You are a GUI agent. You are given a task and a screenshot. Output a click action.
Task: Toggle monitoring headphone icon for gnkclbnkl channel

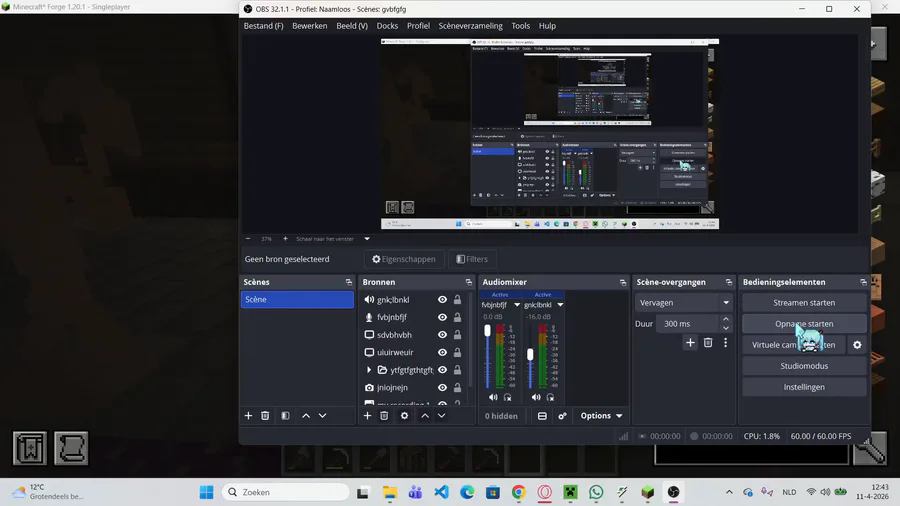pyautogui.click(x=550, y=397)
